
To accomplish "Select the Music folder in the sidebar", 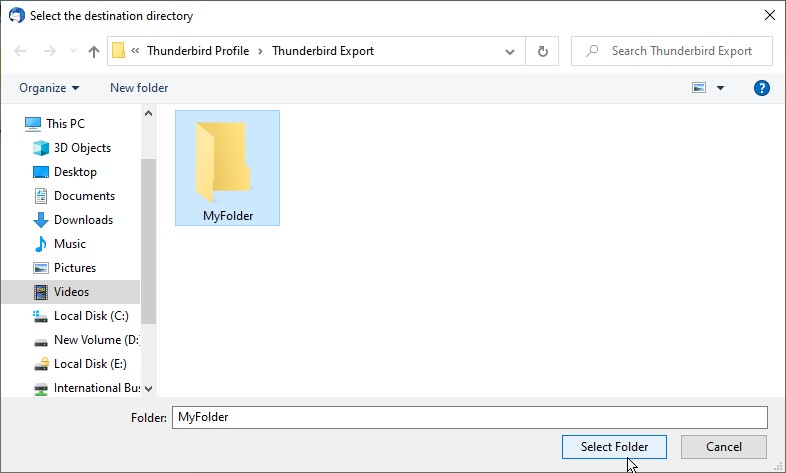I will (x=69, y=244).
